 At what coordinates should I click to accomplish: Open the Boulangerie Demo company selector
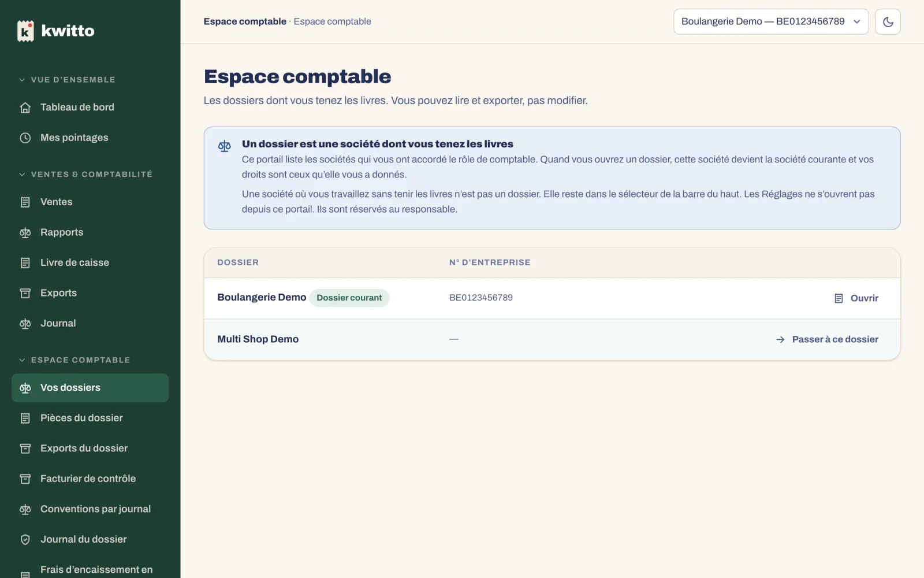click(771, 22)
